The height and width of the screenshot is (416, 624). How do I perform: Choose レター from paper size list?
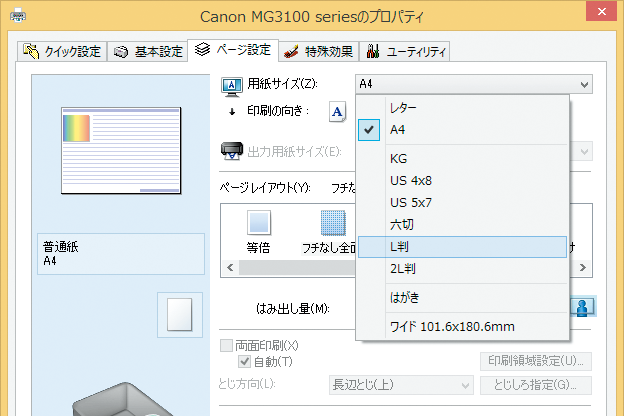(462, 108)
